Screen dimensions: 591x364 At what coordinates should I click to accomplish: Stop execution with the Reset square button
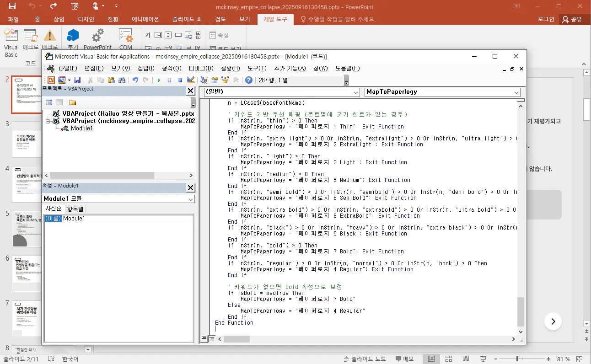pyautogui.click(x=180, y=80)
